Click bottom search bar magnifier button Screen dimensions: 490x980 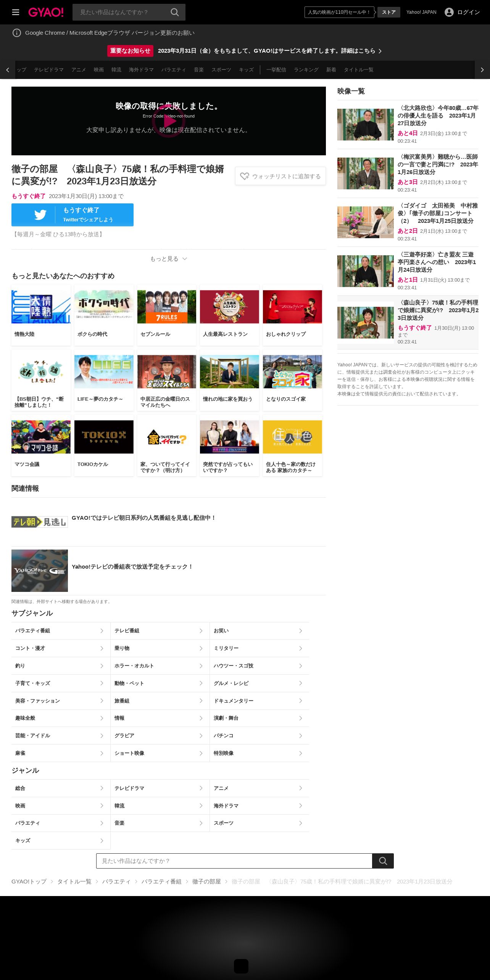(383, 861)
